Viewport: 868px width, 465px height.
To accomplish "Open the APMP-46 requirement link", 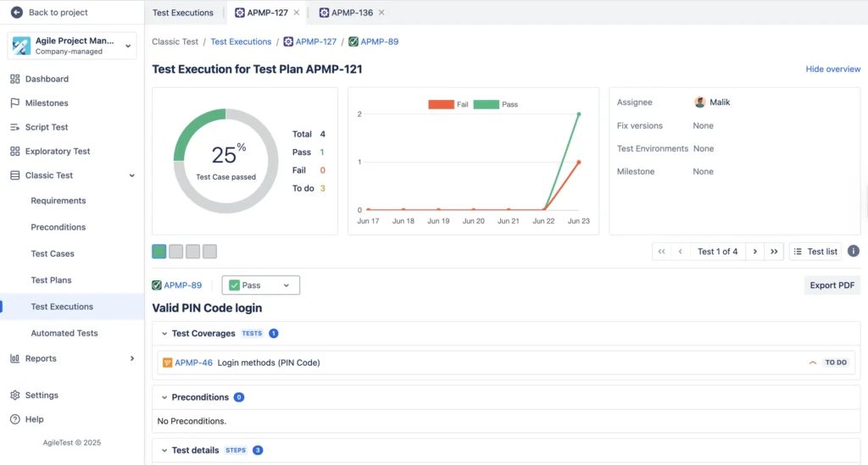I will [x=193, y=363].
